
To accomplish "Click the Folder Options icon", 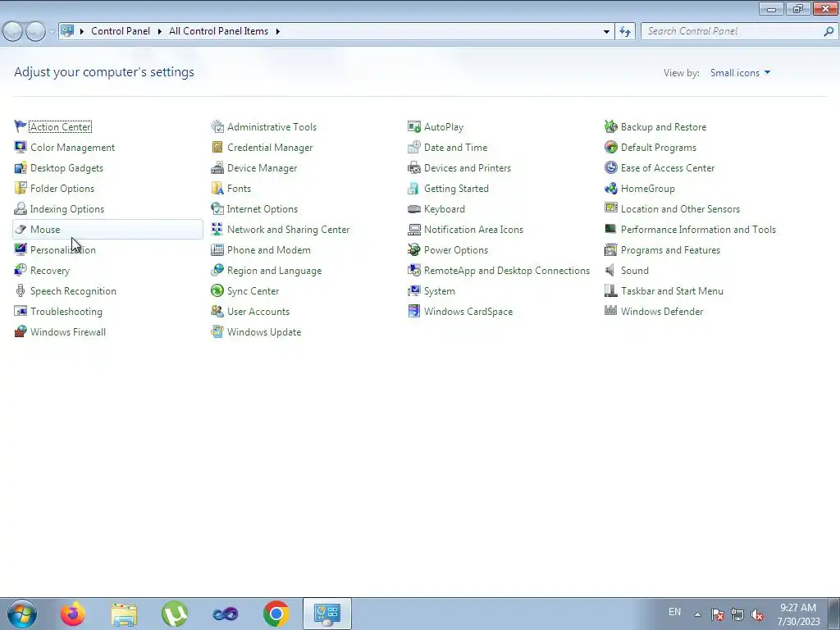I will click(21, 188).
